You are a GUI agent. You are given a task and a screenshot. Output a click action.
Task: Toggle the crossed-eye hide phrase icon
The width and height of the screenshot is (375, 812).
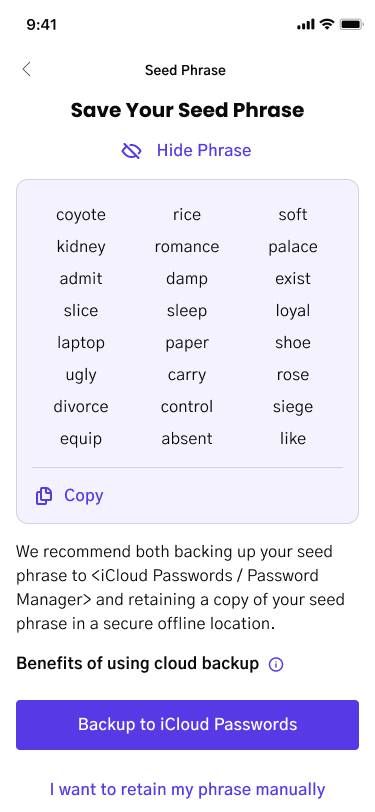click(x=132, y=151)
